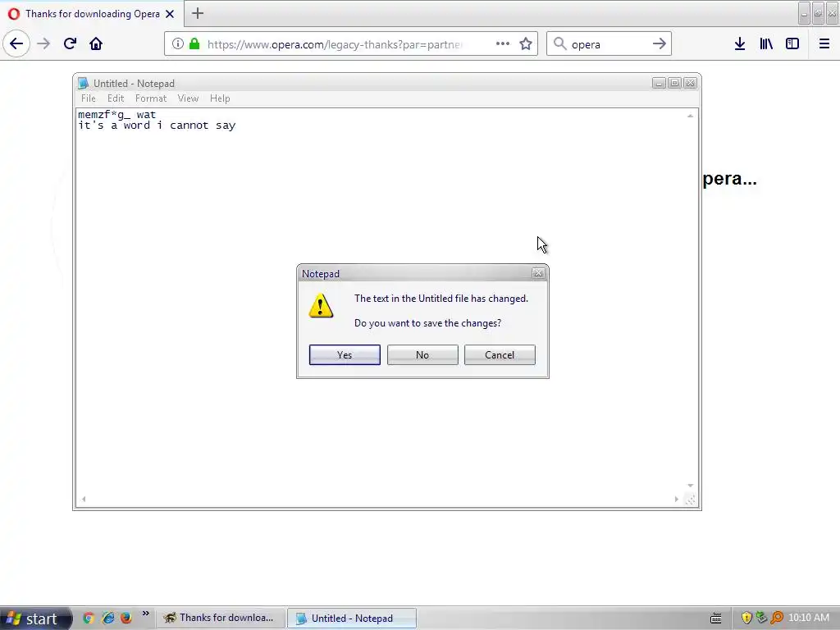
Task: Go to the browser home page
Action: coord(96,43)
